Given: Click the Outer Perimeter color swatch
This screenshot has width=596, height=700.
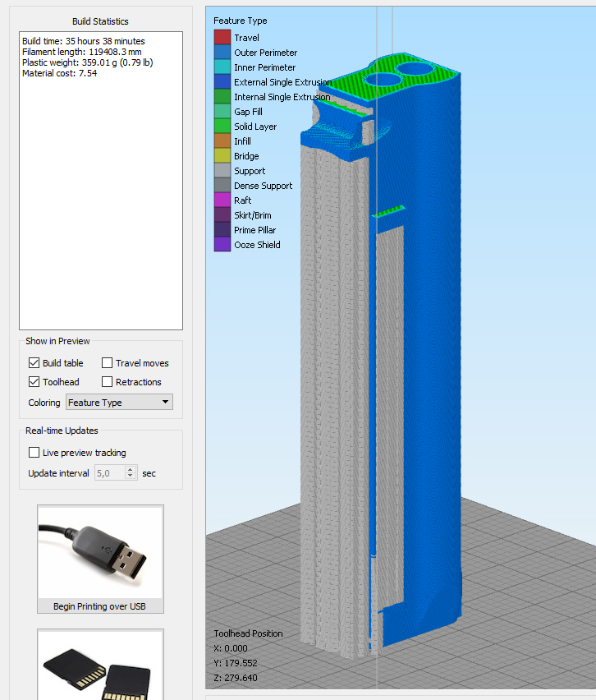Looking at the screenshot, I should pos(222,53).
